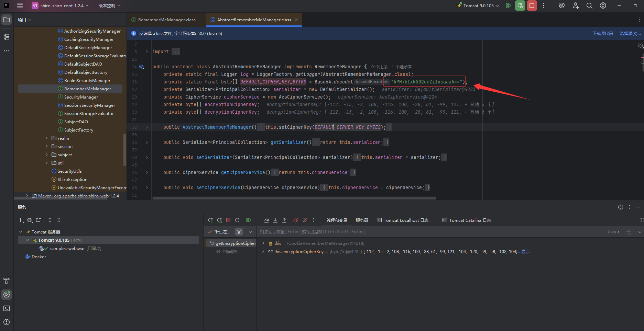
Task: Click the choose sources link
Action: [630, 33]
